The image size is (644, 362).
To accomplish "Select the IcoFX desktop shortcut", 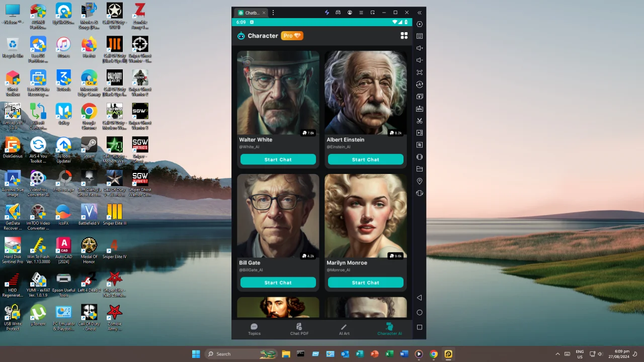I will pyautogui.click(x=63, y=215).
